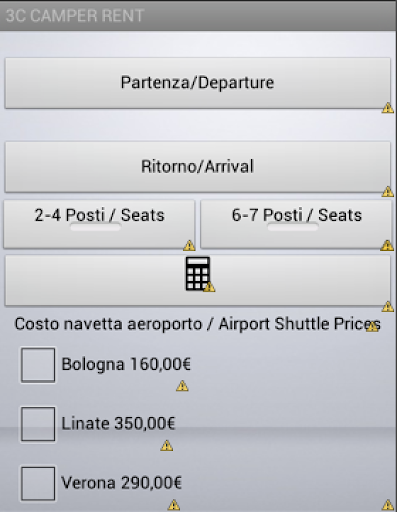Check the Linate 350,00€ checkbox
This screenshot has height=512, width=397.
38,424
